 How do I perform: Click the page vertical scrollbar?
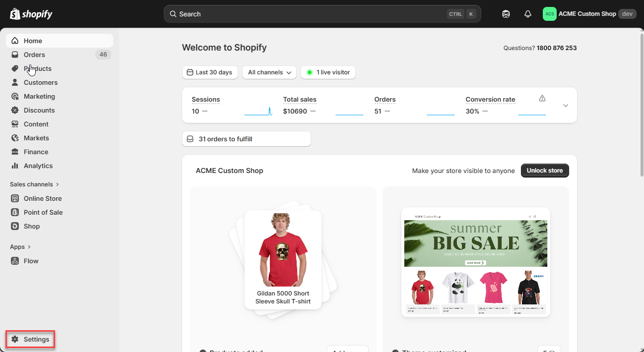coord(642,106)
